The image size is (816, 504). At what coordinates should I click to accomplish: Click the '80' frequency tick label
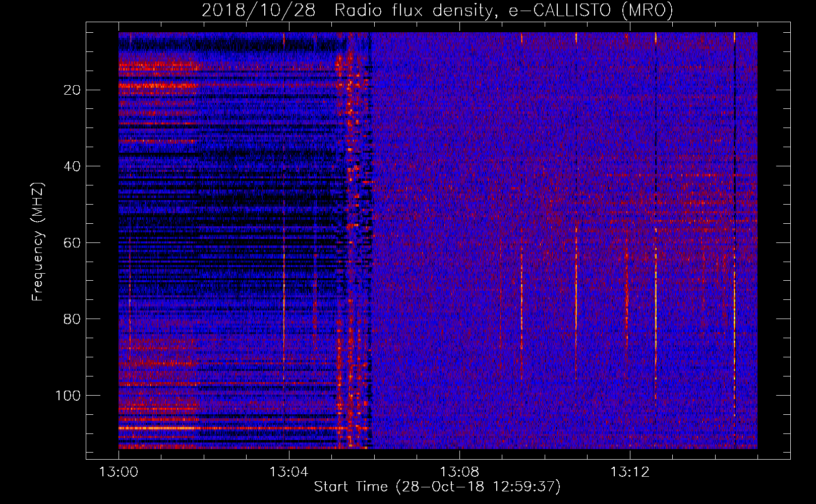pos(72,319)
